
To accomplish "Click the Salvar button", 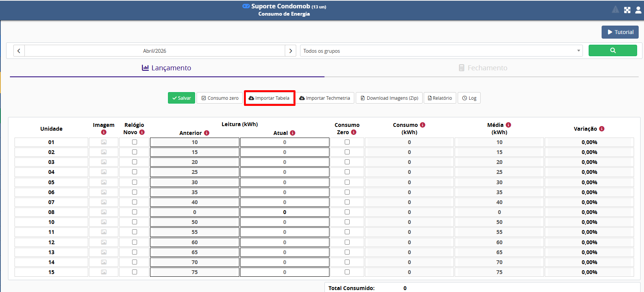I will click(x=182, y=98).
